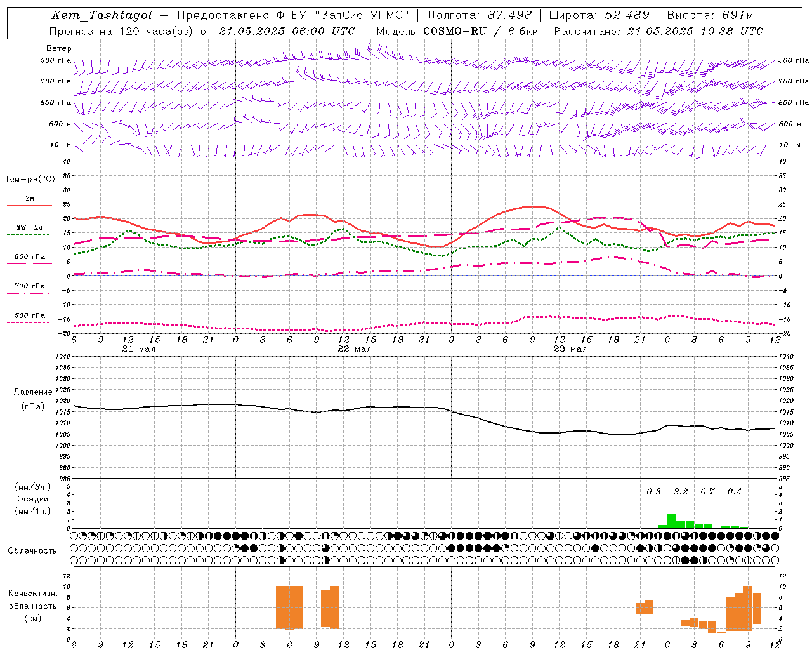This screenshot has height=650, width=812.
Task: Click the '500 м' wind level label on the left
Action: click(x=60, y=124)
